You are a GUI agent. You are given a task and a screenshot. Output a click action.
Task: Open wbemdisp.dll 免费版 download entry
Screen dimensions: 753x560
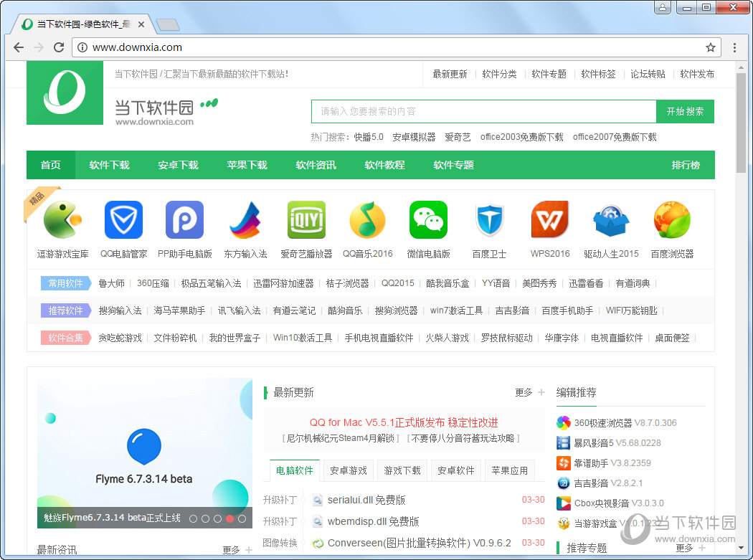[373, 521]
